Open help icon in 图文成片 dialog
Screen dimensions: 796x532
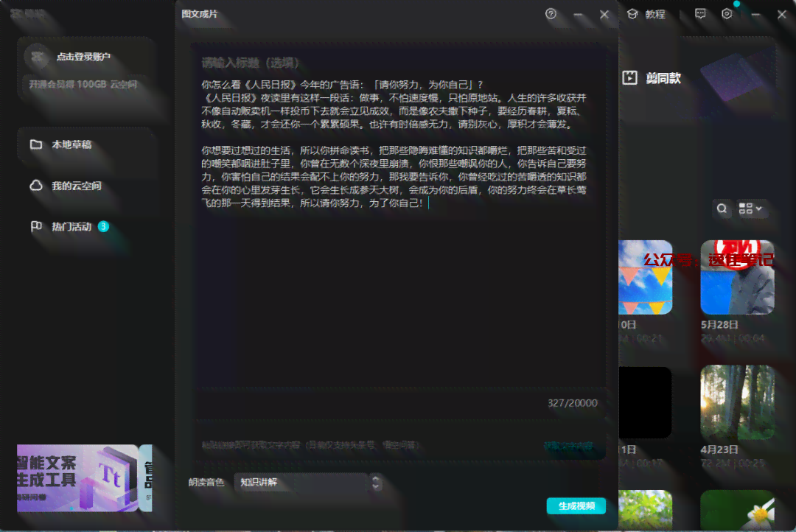[x=551, y=14]
